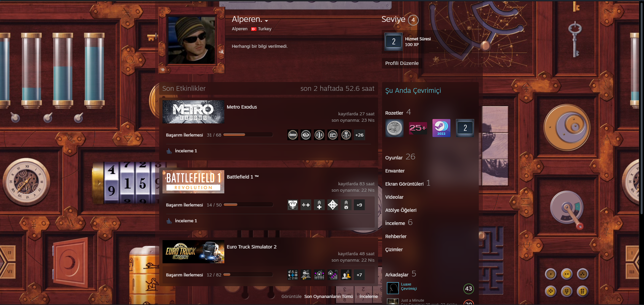
Task: Go to Envanter
Action: [x=395, y=171]
